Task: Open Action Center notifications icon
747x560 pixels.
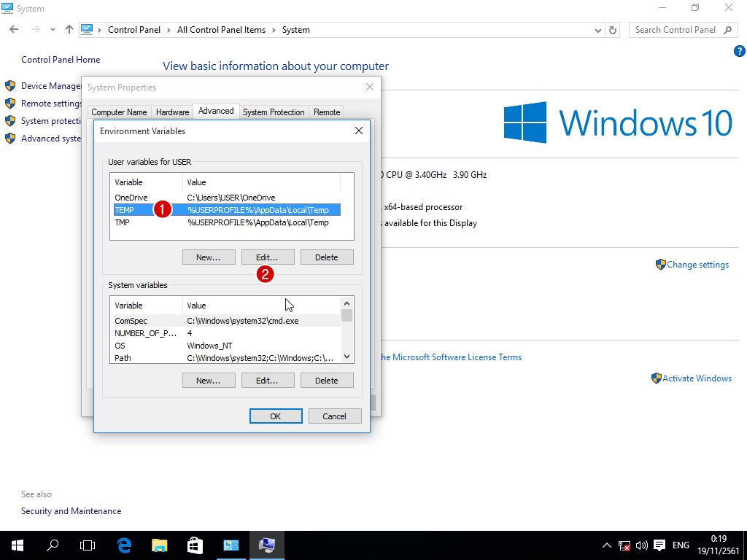Action: tap(659, 545)
